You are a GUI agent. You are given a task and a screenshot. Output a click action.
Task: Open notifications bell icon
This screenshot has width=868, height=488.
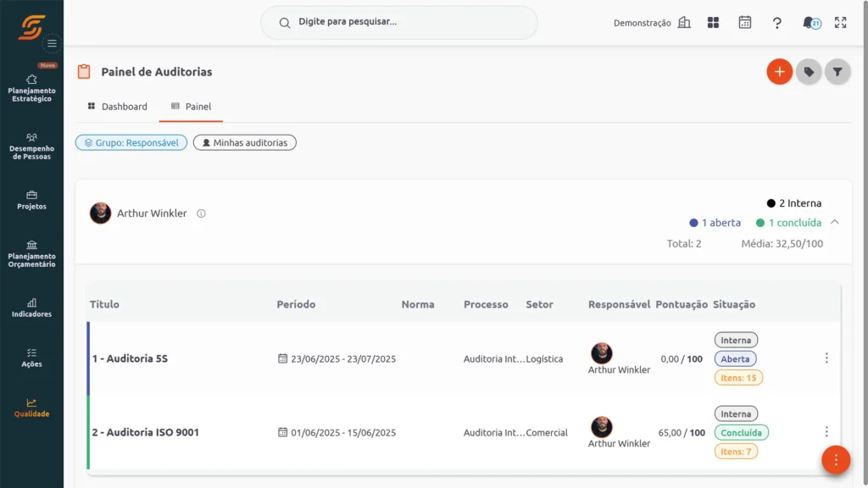click(x=810, y=23)
